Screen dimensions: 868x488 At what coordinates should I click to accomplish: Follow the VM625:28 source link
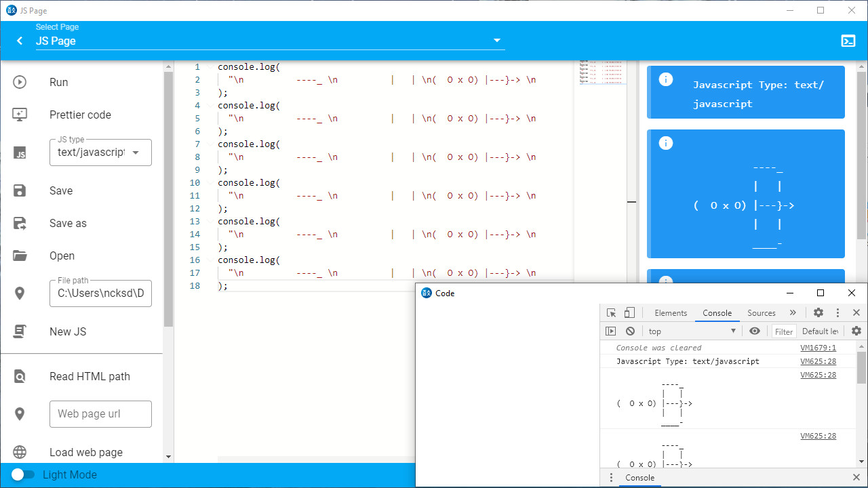coord(818,361)
